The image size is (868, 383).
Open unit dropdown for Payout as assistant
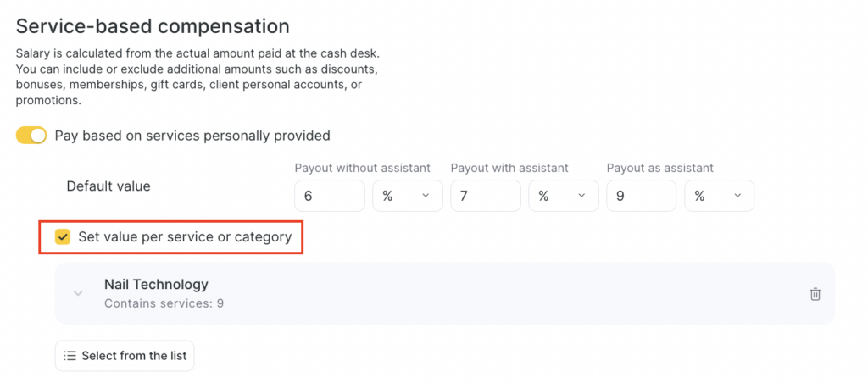[719, 196]
